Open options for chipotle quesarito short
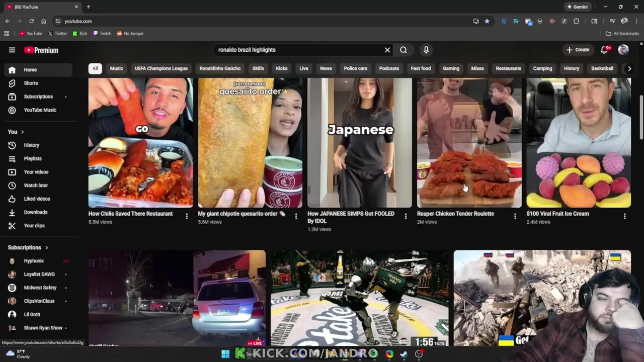The width and height of the screenshot is (644, 362). (296, 216)
